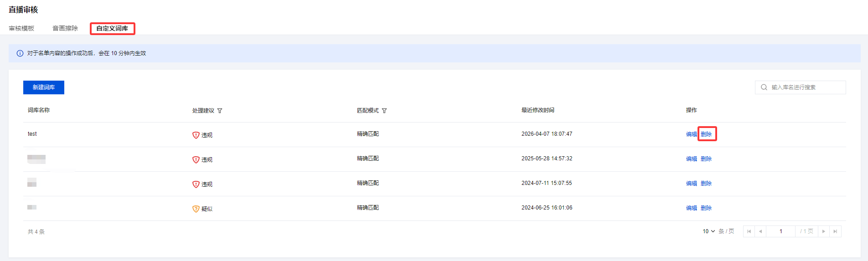Screen dimensions: 868x261
Task: Edit the library modified 2024-07-11
Action: point(692,184)
